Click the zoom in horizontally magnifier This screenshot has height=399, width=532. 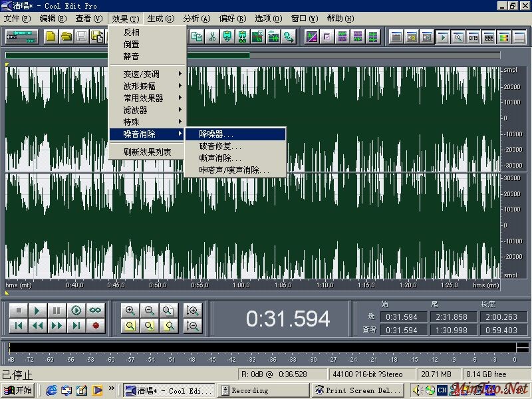(x=130, y=311)
